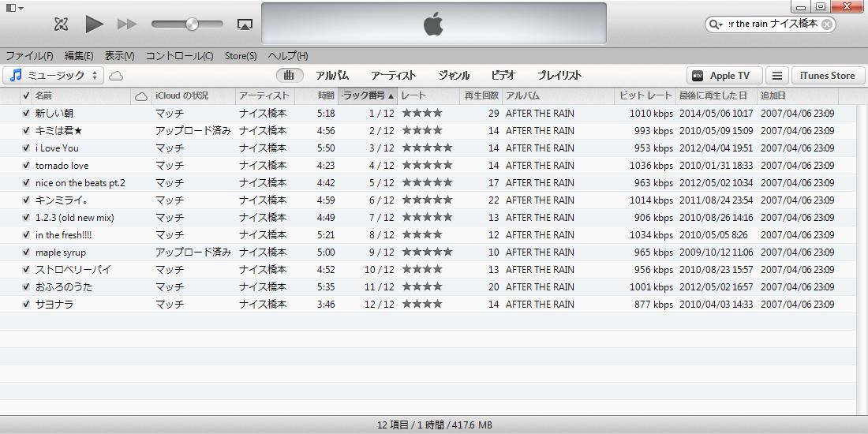
Task: Click the shuffle/Genius icon near playback controls
Action: coord(61,24)
